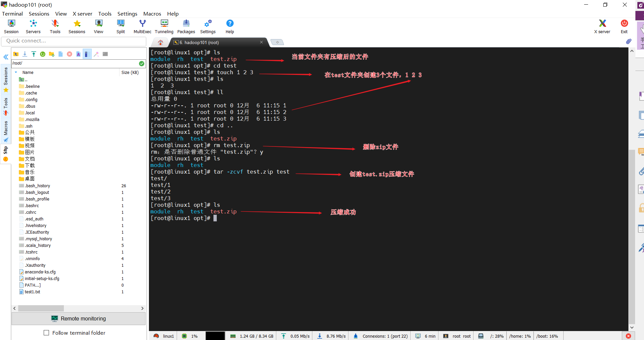Refresh the SFTP file listing
The height and width of the screenshot is (340, 644).
(x=43, y=54)
